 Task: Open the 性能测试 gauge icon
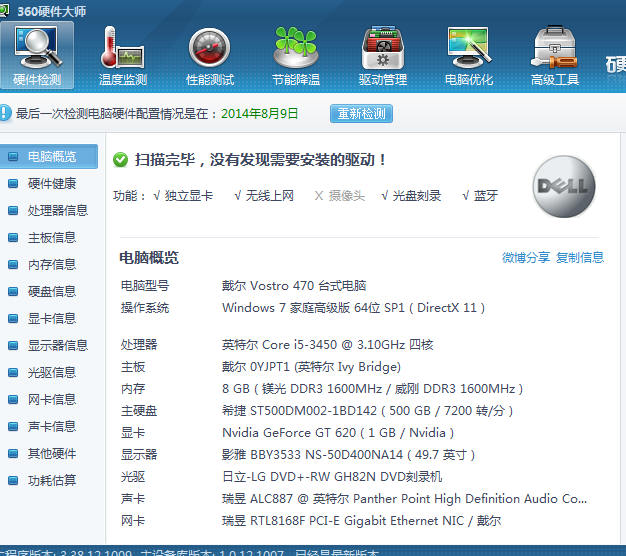pos(210,55)
